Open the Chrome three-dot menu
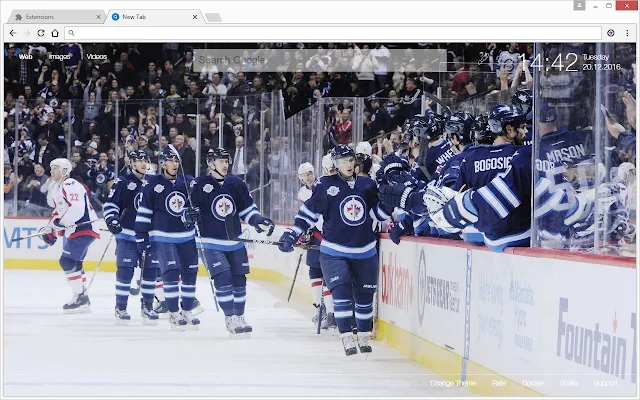Image resolution: width=640 pixels, height=400 pixels. pos(627,33)
